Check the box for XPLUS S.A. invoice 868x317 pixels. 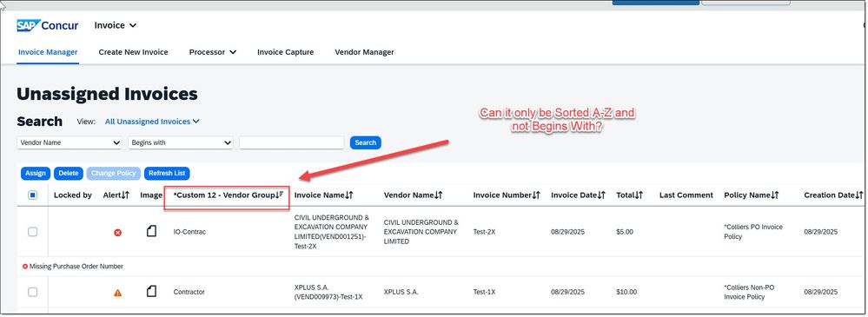33,292
